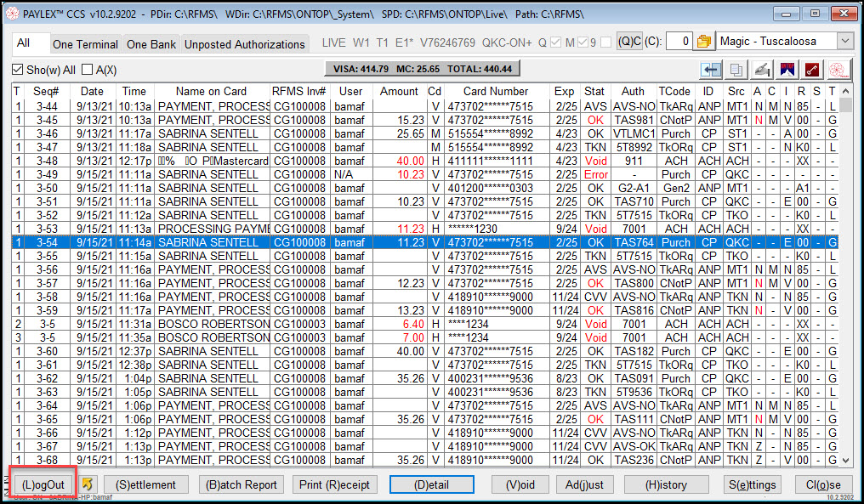864x504 pixels.
Task: Sort by the Seq# column header
Action: click(46, 92)
